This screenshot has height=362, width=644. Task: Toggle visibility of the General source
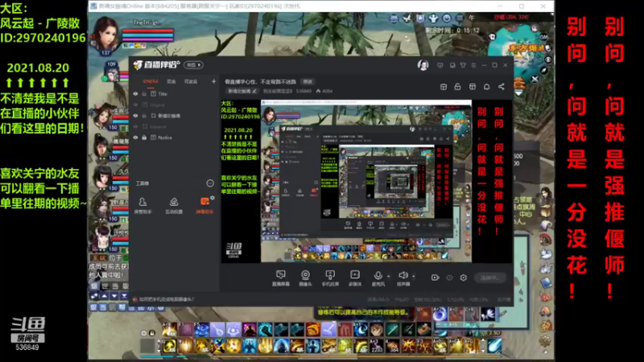(135, 126)
